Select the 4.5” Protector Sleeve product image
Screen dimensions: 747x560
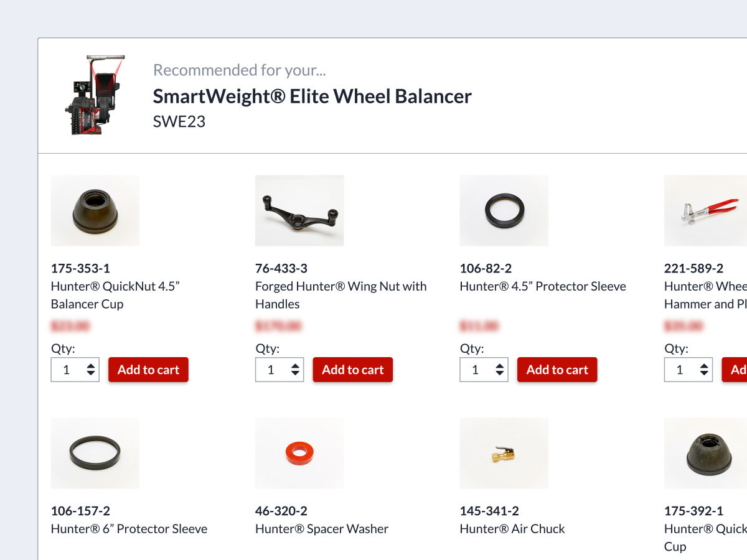point(504,210)
